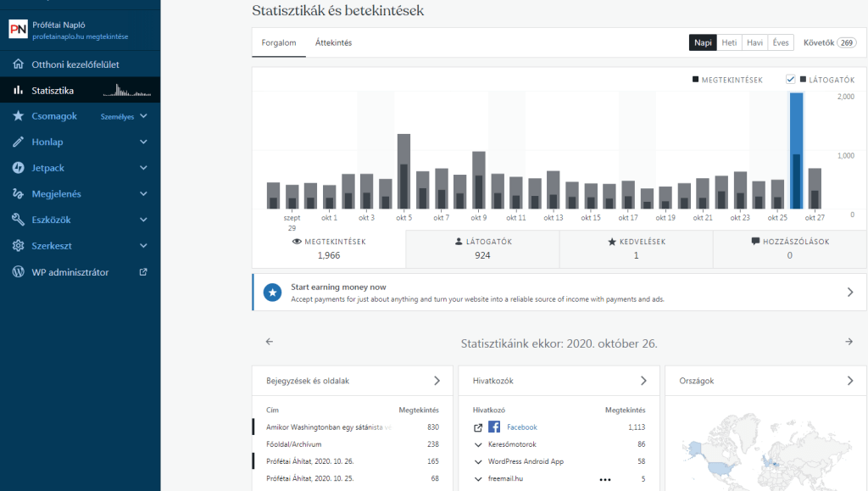Click the Statisztika bar chart icon
The width and height of the screenshot is (868, 491).
point(18,91)
